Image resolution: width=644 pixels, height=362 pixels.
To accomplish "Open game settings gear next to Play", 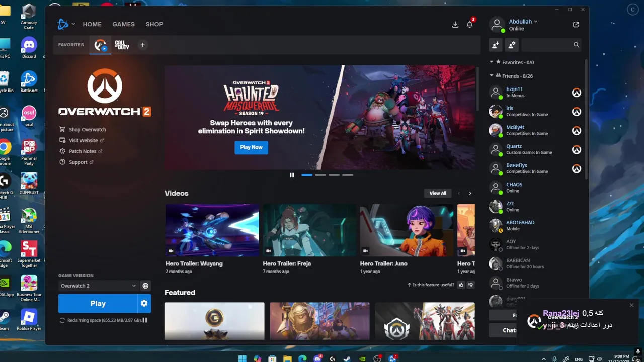I will 144,303.
